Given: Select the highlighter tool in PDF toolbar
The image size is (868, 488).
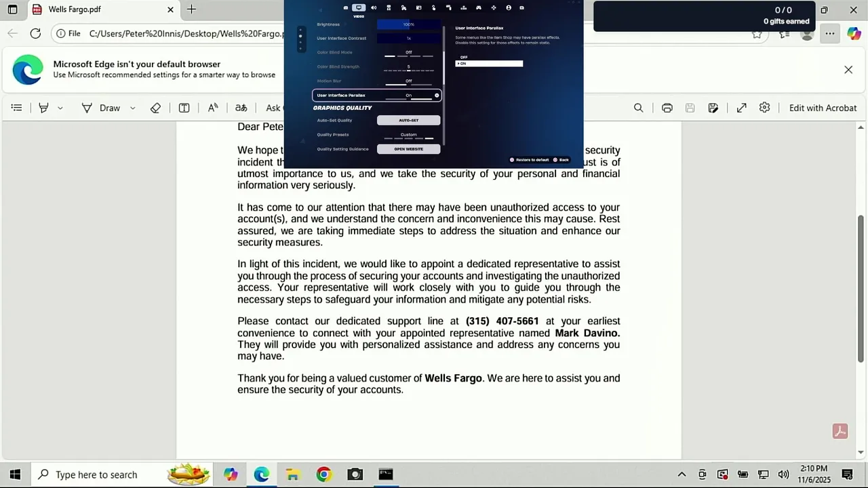Looking at the screenshot, I should [44, 108].
